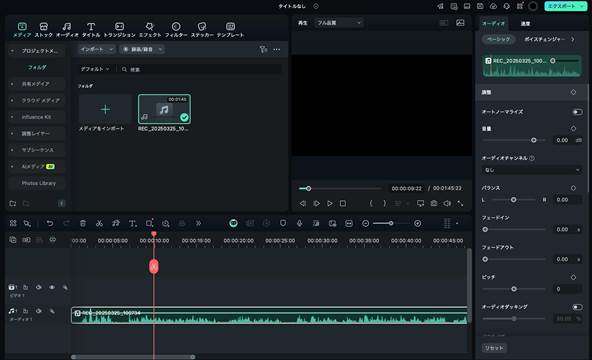Open the エフェクト (Effects) tab

click(x=150, y=29)
